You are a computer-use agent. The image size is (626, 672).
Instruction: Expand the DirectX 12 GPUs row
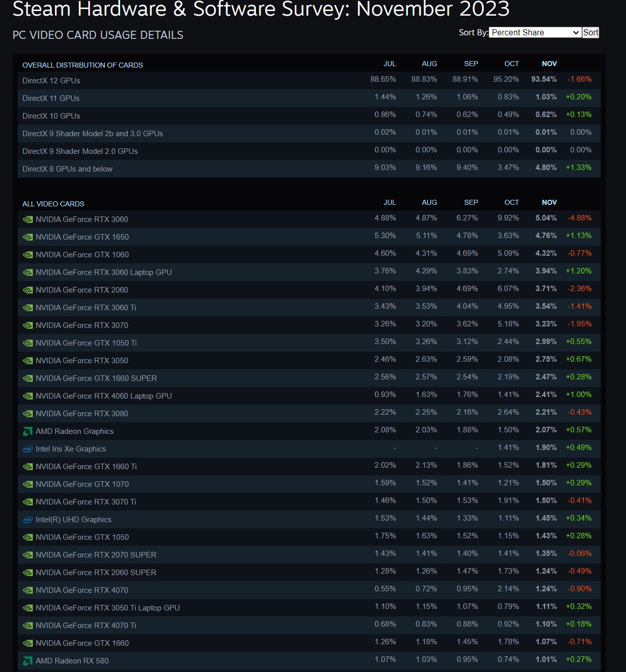[309, 80]
